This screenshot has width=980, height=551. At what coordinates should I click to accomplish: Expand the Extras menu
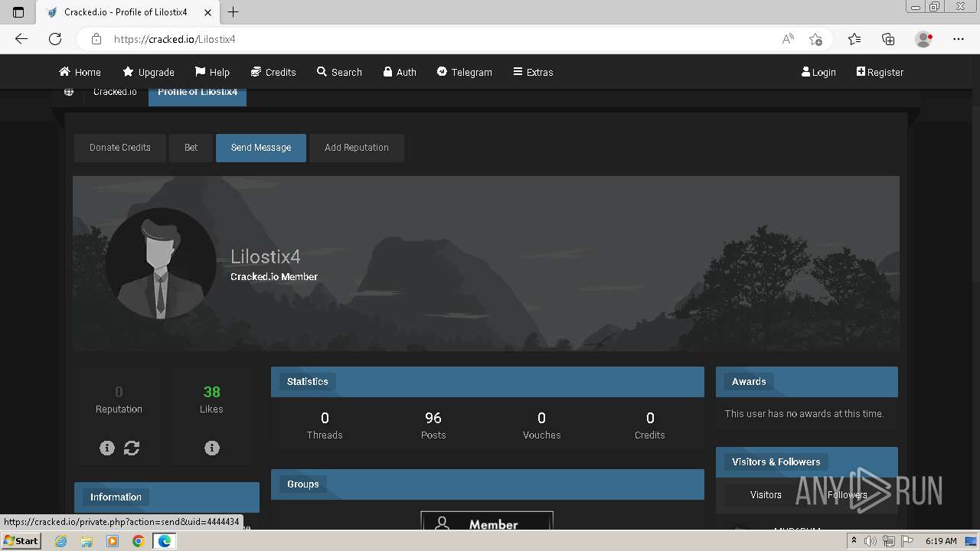tap(533, 72)
